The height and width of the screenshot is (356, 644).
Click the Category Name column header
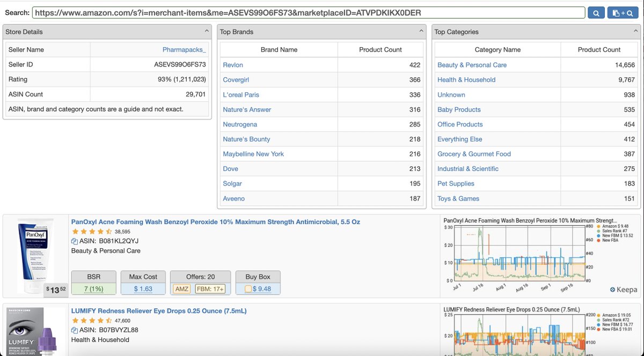497,50
